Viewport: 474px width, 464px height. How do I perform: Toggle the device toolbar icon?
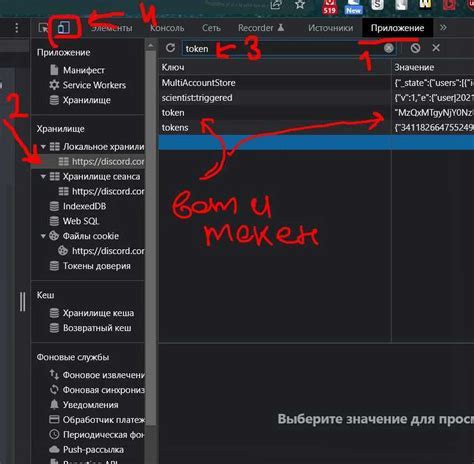(x=64, y=28)
